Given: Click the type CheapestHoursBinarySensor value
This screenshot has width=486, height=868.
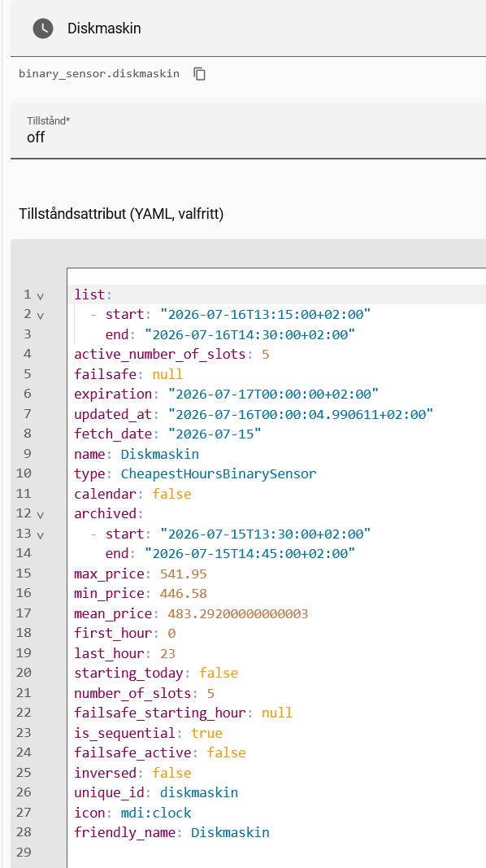Looking at the screenshot, I should (x=219, y=473).
